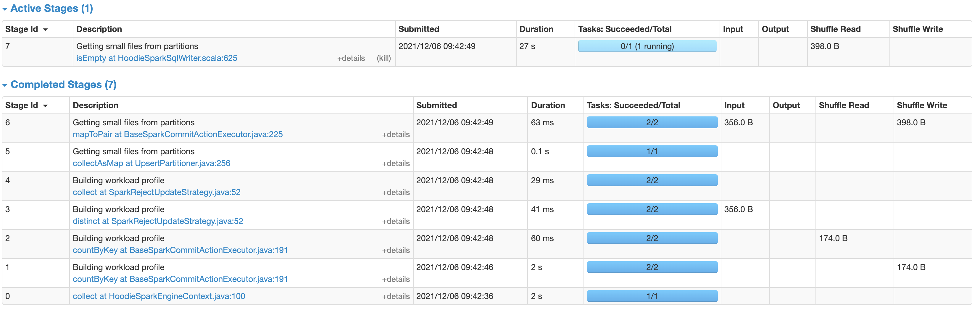Click the 0/1 running progress bar
The height and width of the screenshot is (312, 980).
647,46
